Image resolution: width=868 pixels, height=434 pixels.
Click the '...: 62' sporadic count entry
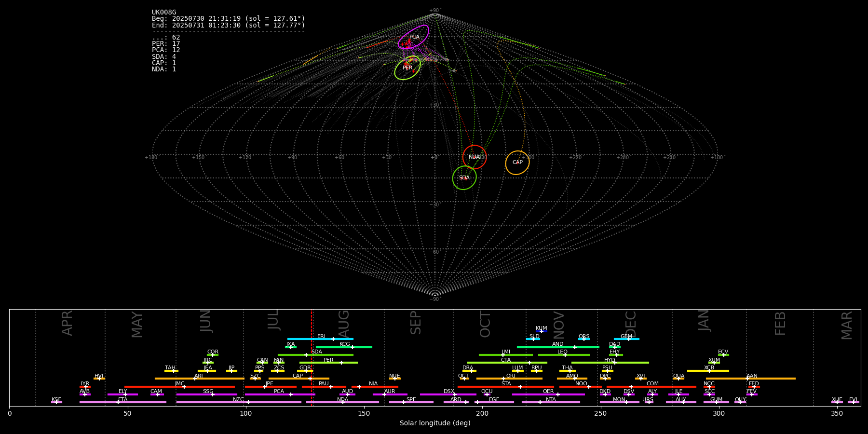[x=166, y=37]
